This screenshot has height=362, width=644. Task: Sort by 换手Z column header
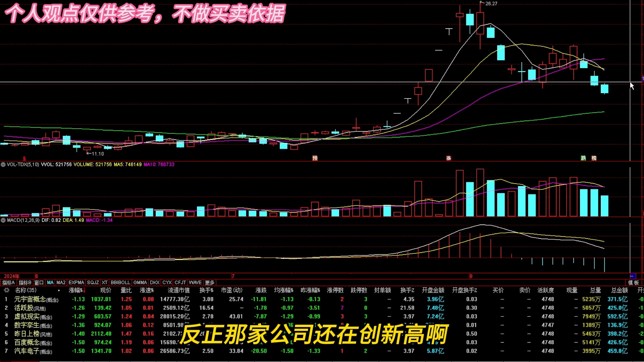[407, 290]
